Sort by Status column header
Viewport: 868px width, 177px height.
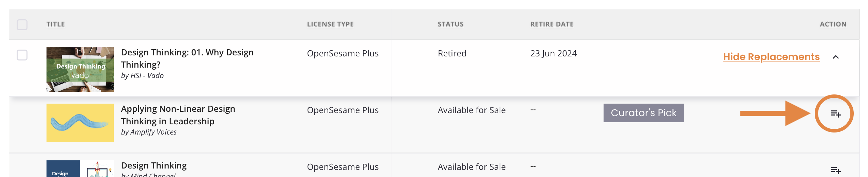click(x=450, y=24)
